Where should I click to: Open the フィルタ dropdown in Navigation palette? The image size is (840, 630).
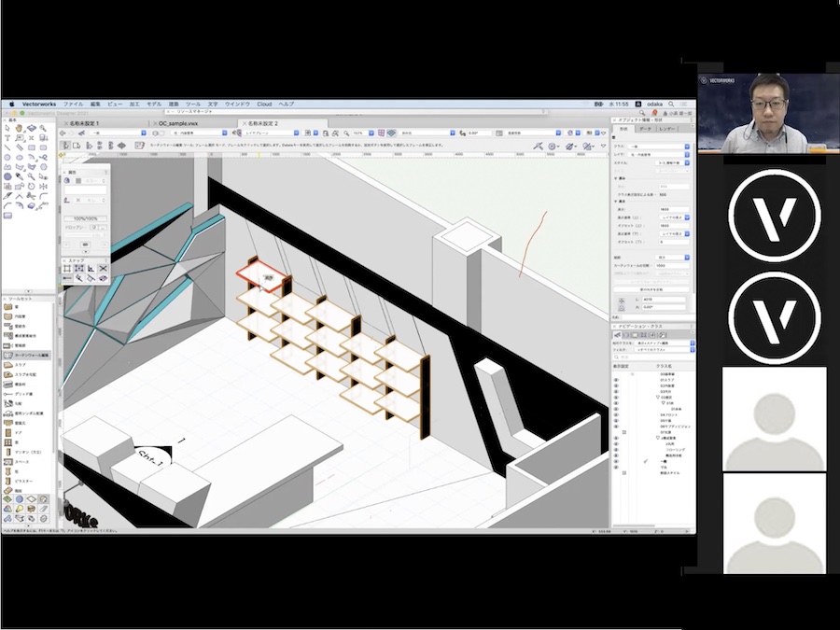(665, 349)
